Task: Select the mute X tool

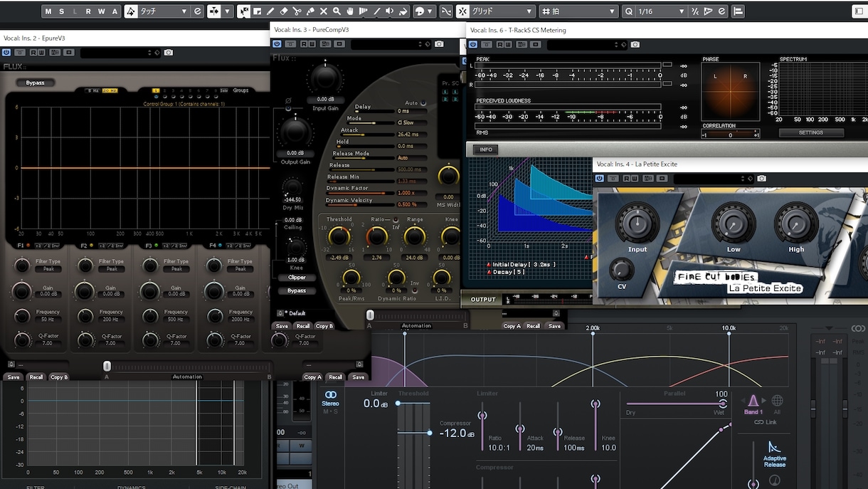Action: (x=324, y=11)
